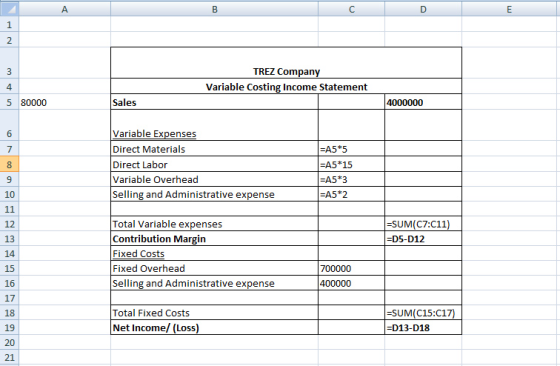The width and height of the screenshot is (560, 366).
Task: Click formula cell =A5*5
Action: 351,149
